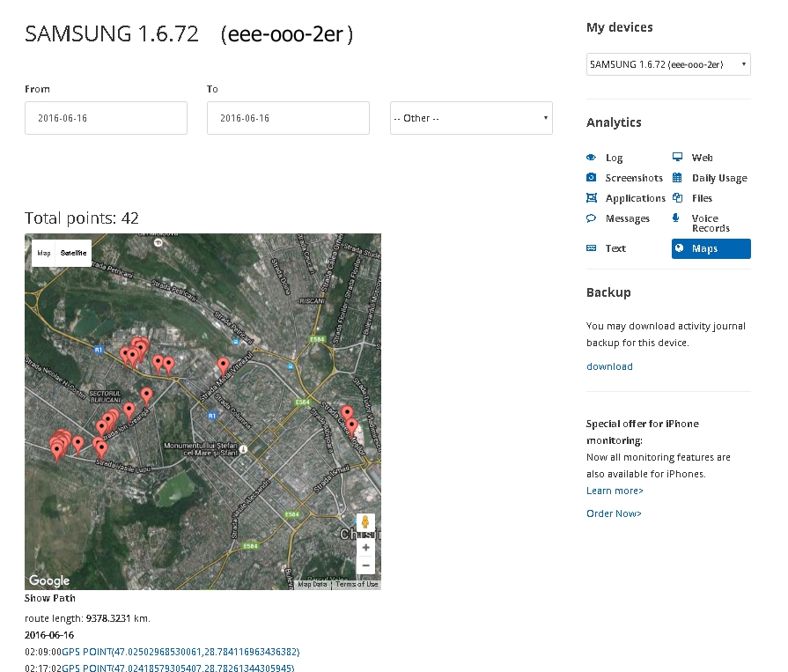Click the 2016-06-16 date heading below map
This screenshot has width=788, height=672.
pos(49,635)
